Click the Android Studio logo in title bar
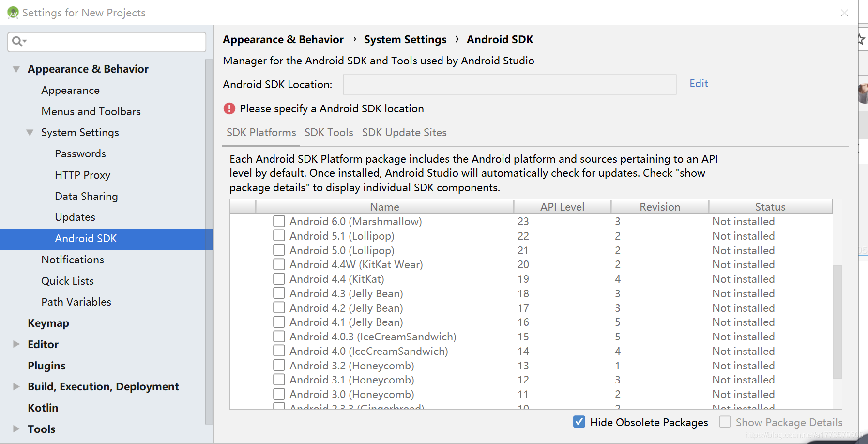 13,13
